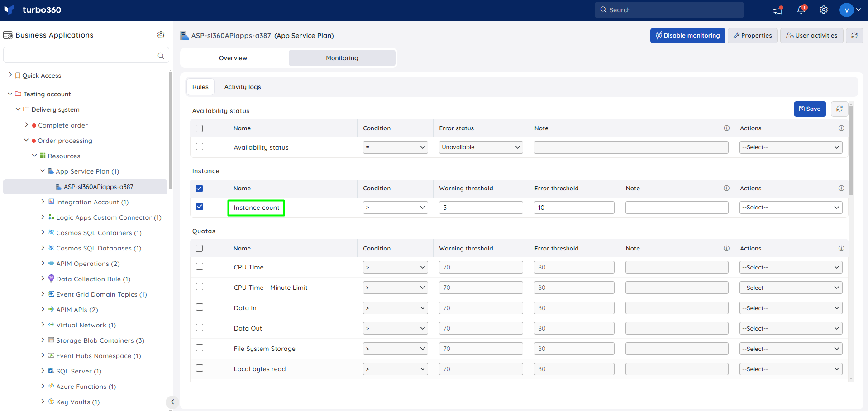Uncheck the Instance section header checkbox

[x=199, y=189]
